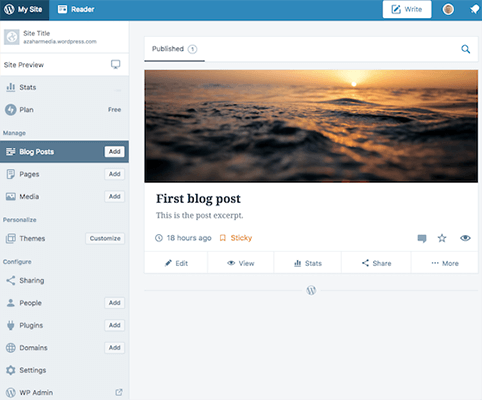This screenshot has width=482, height=400.
Task: Select the Published tab
Action: pos(174,49)
